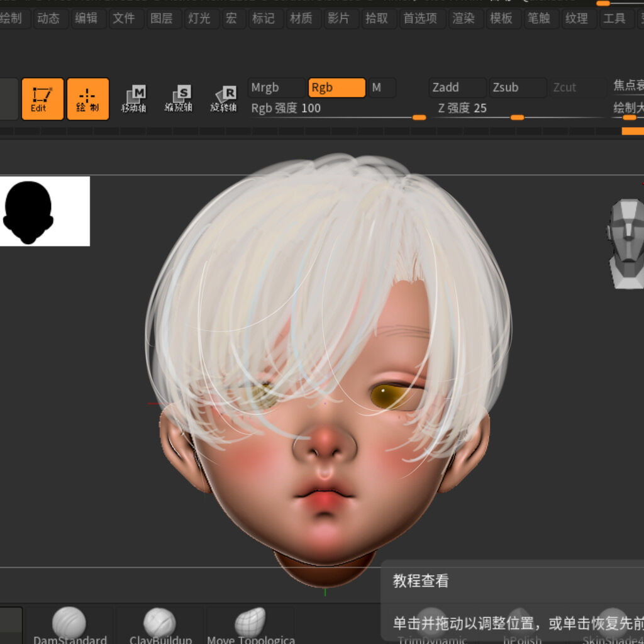Enable Zadd sculpting mode
This screenshot has width=644, height=644.
point(458,87)
